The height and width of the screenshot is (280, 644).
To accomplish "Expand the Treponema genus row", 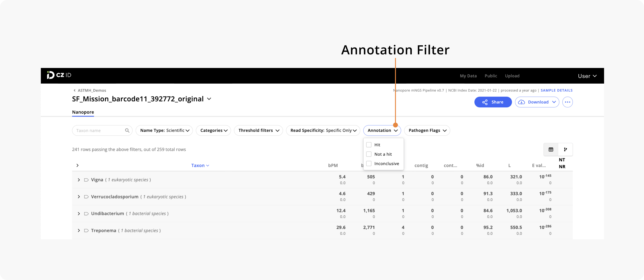I will coord(79,231).
